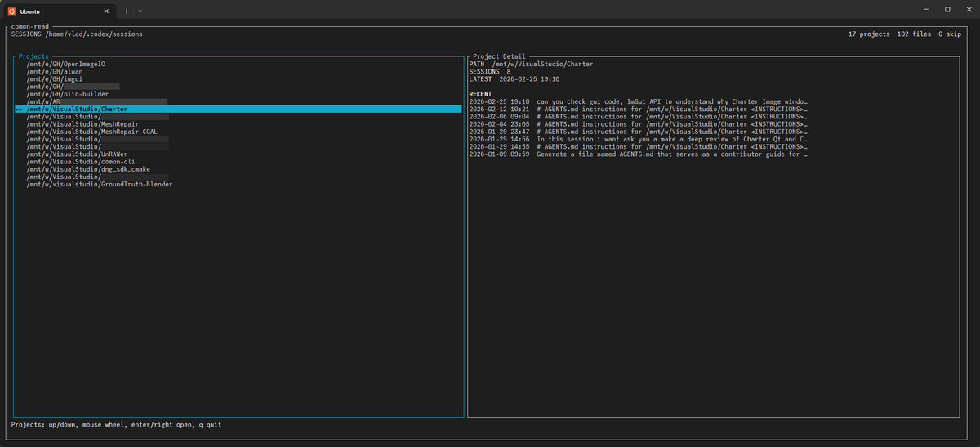
Task: Click the 2026-01-29 14:55 session entry
Action: (639, 147)
